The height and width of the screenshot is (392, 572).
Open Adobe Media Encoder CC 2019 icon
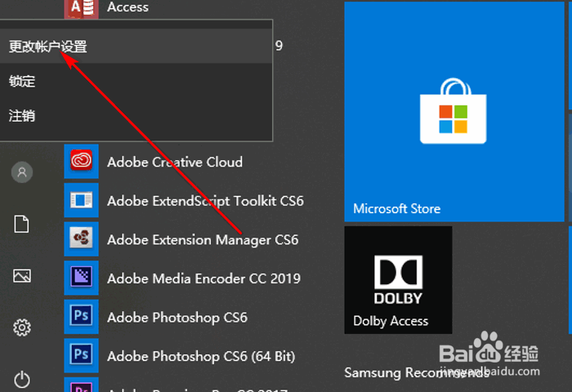point(81,278)
